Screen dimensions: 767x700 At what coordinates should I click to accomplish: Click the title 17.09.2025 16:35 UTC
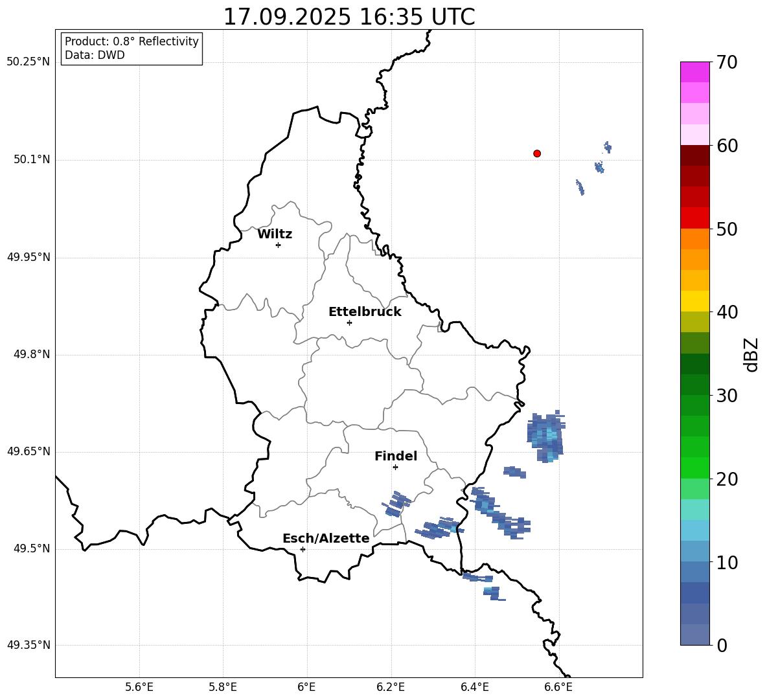(349, 17)
